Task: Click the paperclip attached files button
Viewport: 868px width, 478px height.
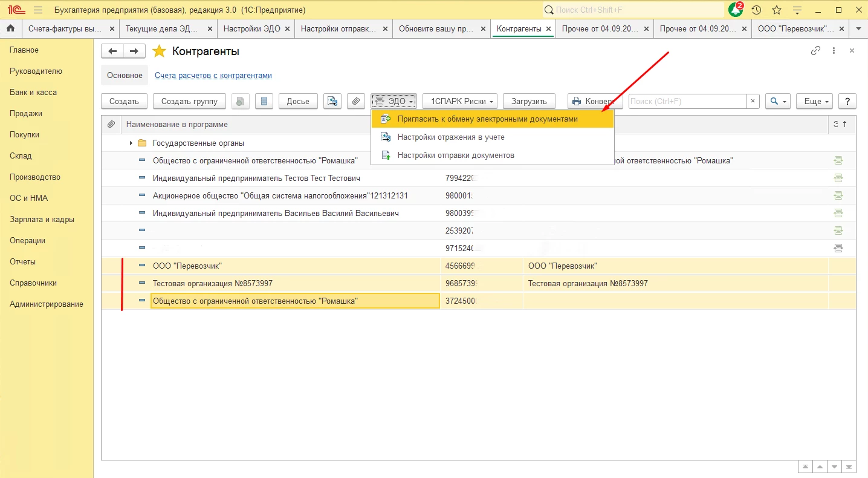Action: pos(357,102)
